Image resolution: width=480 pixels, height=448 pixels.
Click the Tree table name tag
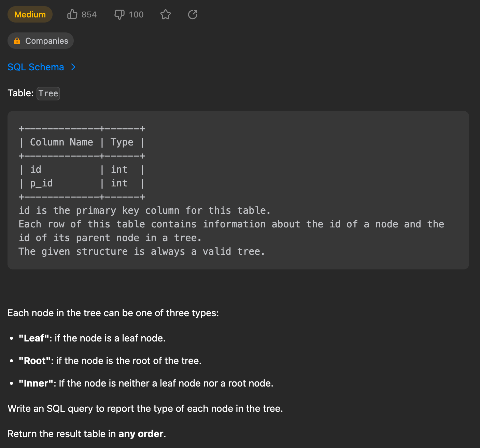coord(48,93)
